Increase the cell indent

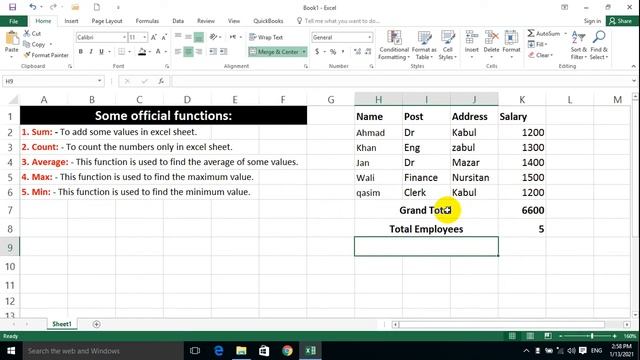223,51
